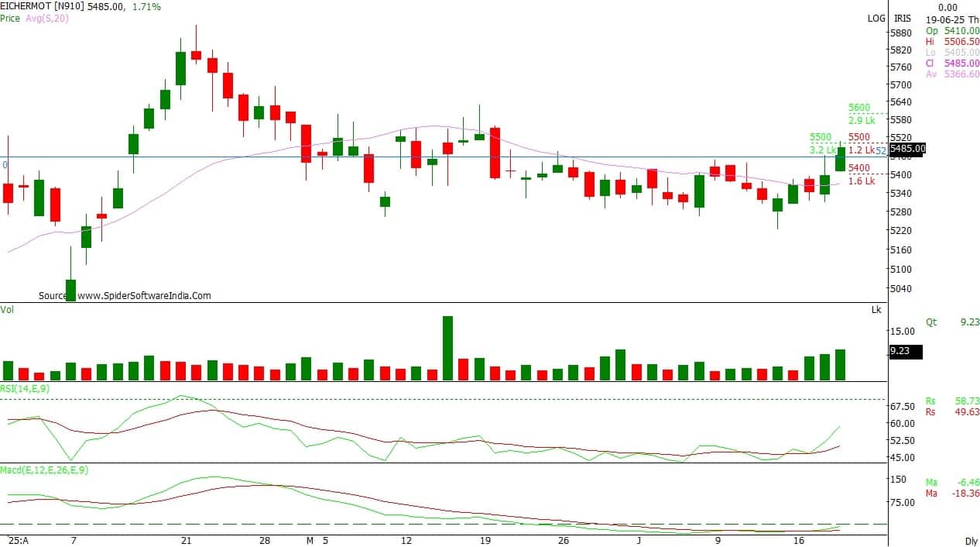The height and width of the screenshot is (547, 980).
Task: Click the last green candlestick on chart
Action: [841, 159]
